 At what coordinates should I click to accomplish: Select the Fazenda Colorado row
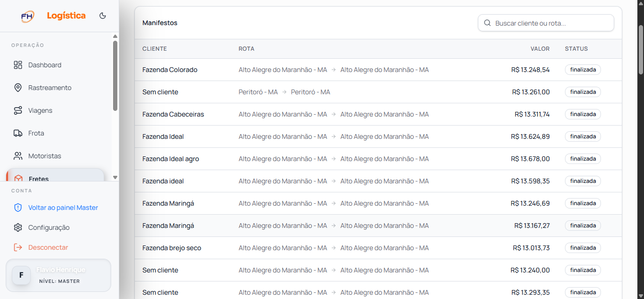click(378, 70)
